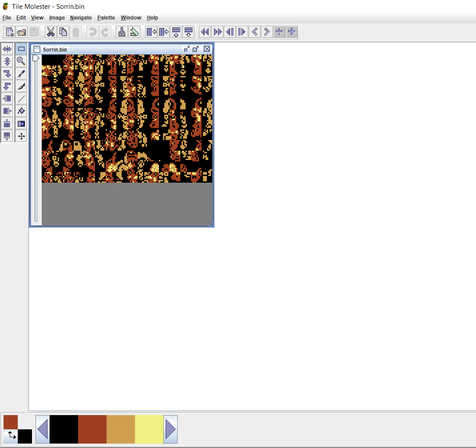Toggle the rectangular selection tool
Screen dimensions: 476x448
(x=21, y=49)
